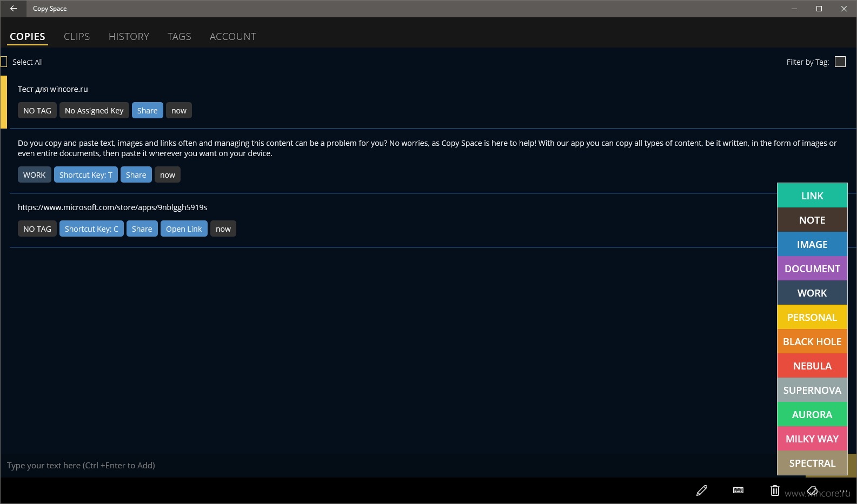Share the Тест для wincore.ru copy

click(148, 110)
